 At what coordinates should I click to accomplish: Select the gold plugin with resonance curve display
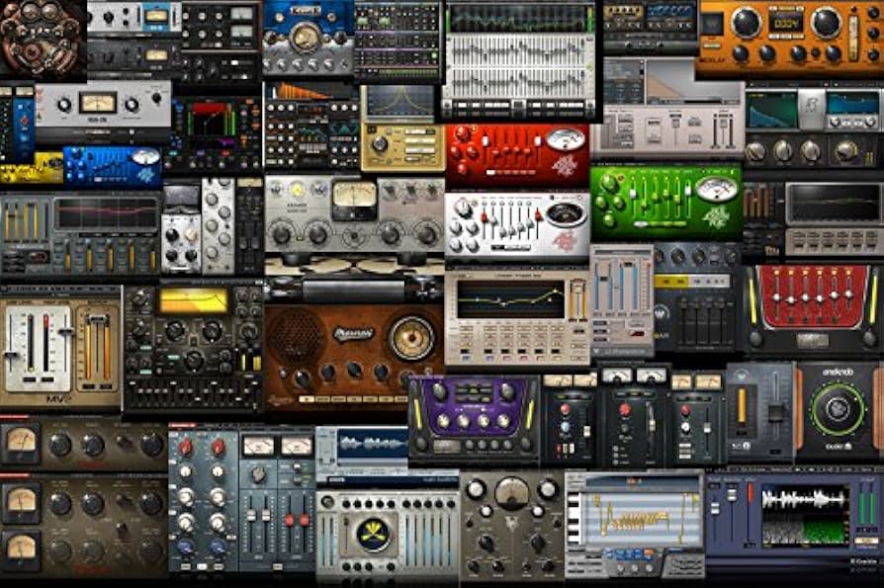tap(402, 128)
